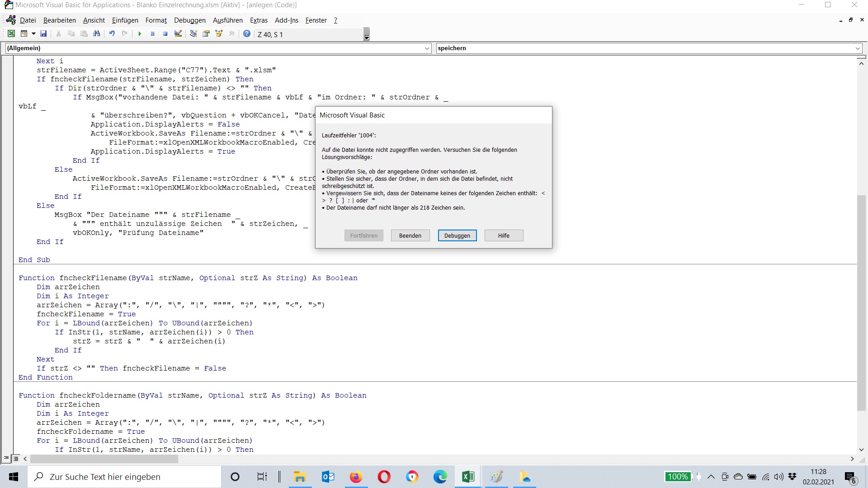Open Cortana circle icon

tap(235, 477)
